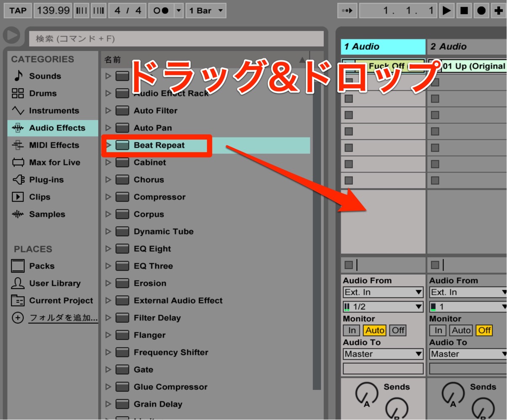Set 2 Audio monitor to In
Image resolution: width=507 pixels, height=420 pixels.
[x=438, y=330]
